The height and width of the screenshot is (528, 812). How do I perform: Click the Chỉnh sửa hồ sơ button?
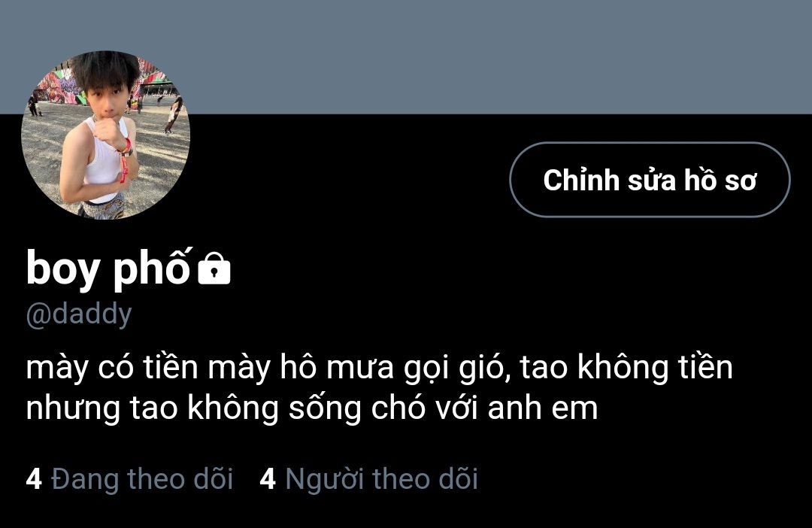650,180
